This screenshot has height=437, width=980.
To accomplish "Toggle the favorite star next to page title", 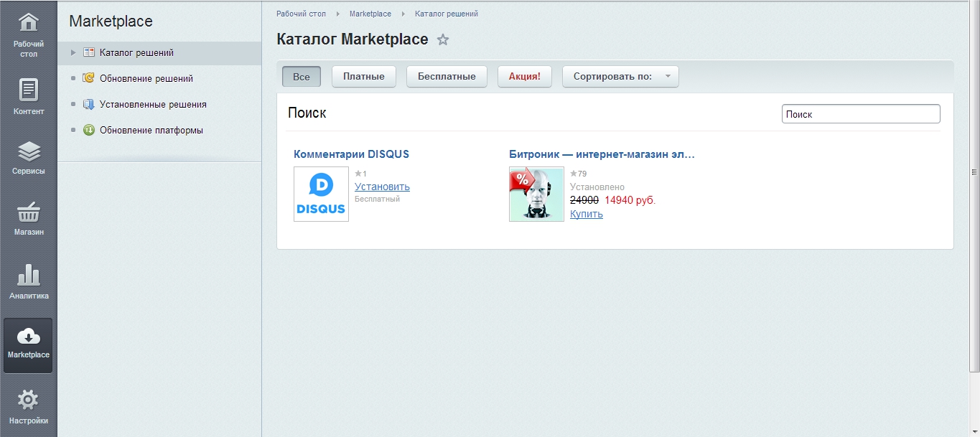I will tap(443, 41).
